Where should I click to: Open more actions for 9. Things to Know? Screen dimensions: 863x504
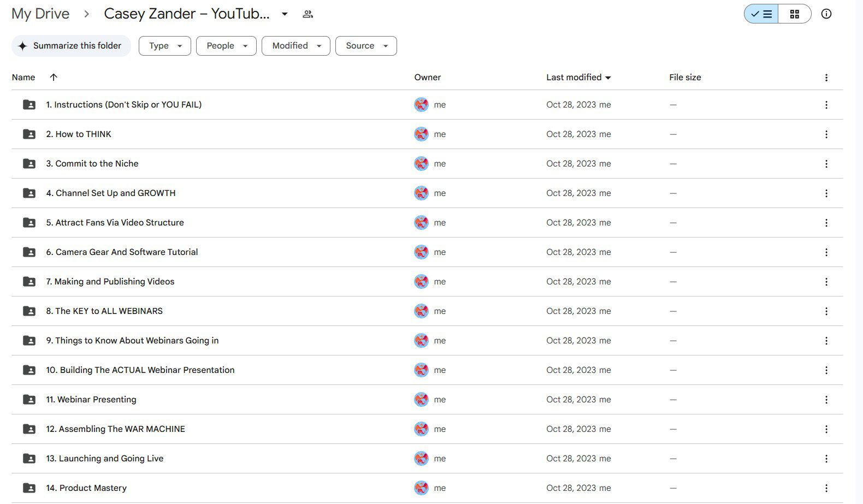pos(826,341)
